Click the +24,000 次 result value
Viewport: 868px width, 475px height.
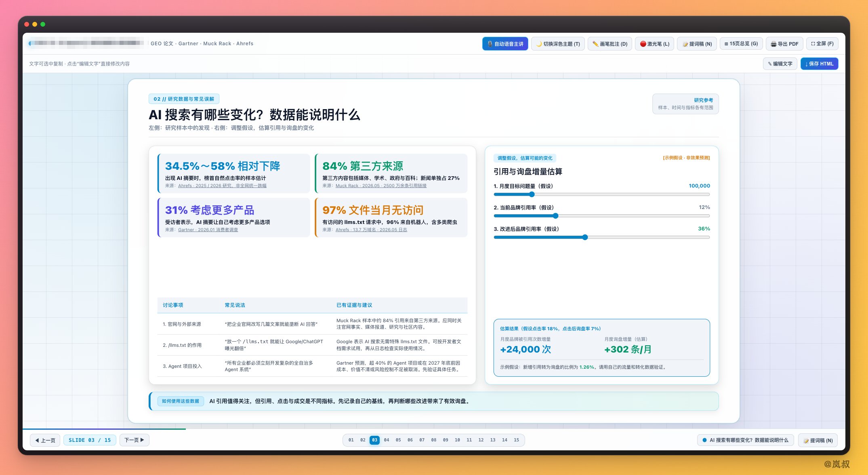pos(525,350)
